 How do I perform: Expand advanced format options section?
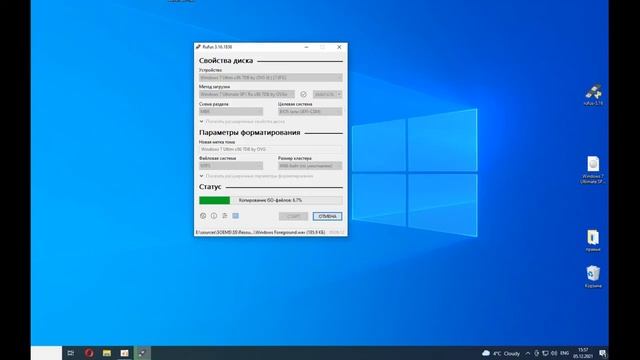click(256, 176)
